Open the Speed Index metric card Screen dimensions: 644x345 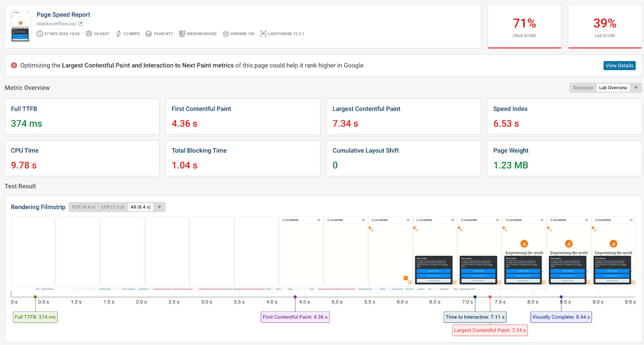click(564, 117)
